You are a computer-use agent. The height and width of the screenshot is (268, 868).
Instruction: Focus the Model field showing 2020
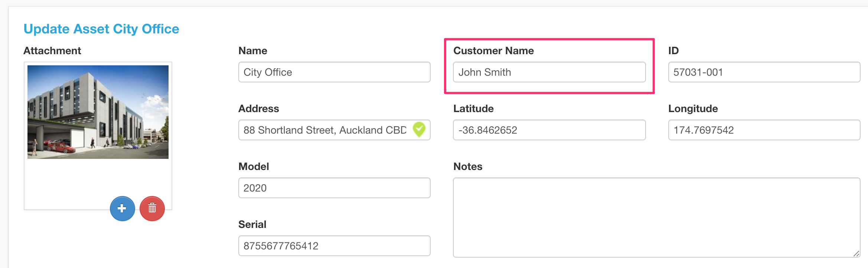334,188
